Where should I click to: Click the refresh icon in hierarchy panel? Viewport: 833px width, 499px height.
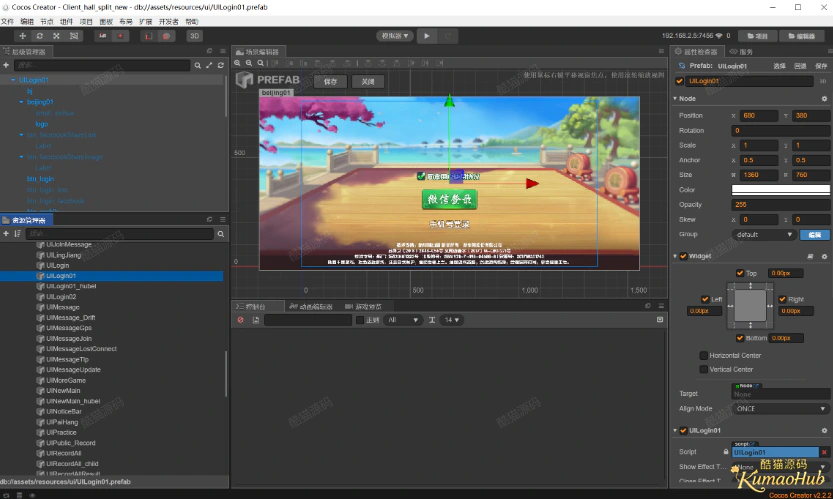click(220, 65)
